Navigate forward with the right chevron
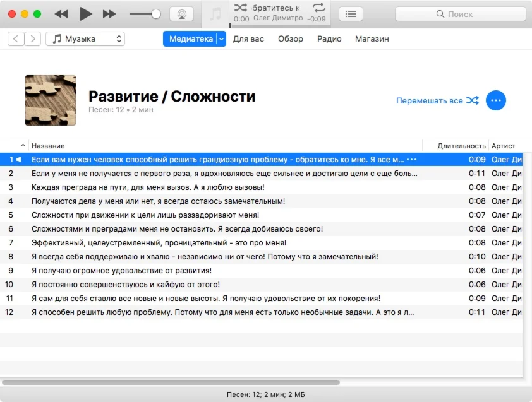Screen dimensions: 532x402 33,39
